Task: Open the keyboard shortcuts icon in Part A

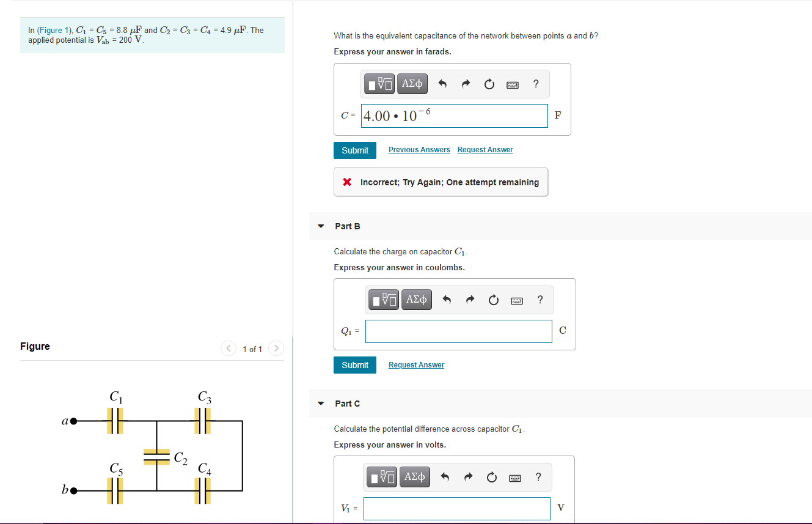Action: [x=513, y=84]
